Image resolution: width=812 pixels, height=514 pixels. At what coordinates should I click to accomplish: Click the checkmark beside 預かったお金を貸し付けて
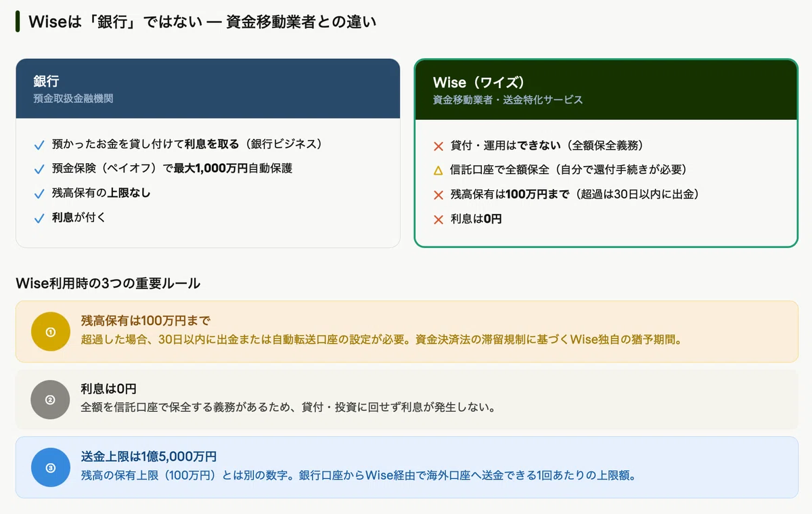39,145
